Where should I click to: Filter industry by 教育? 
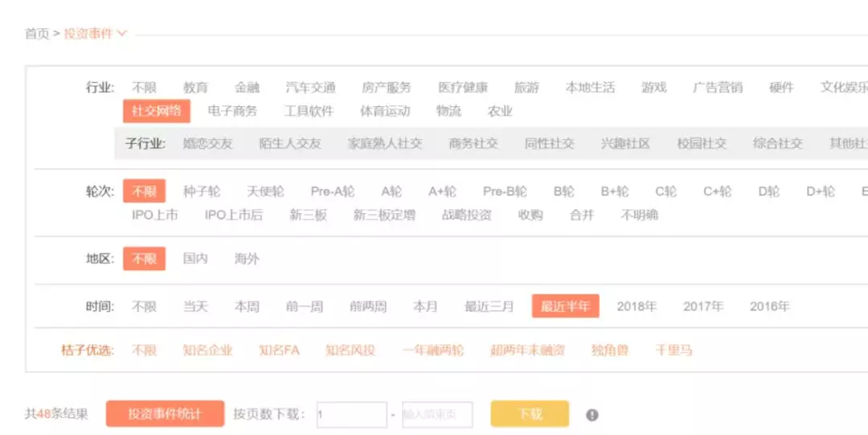(x=195, y=88)
